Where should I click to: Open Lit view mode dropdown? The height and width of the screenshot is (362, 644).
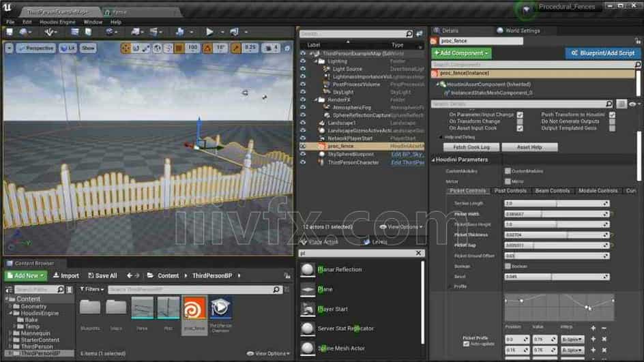68,48
